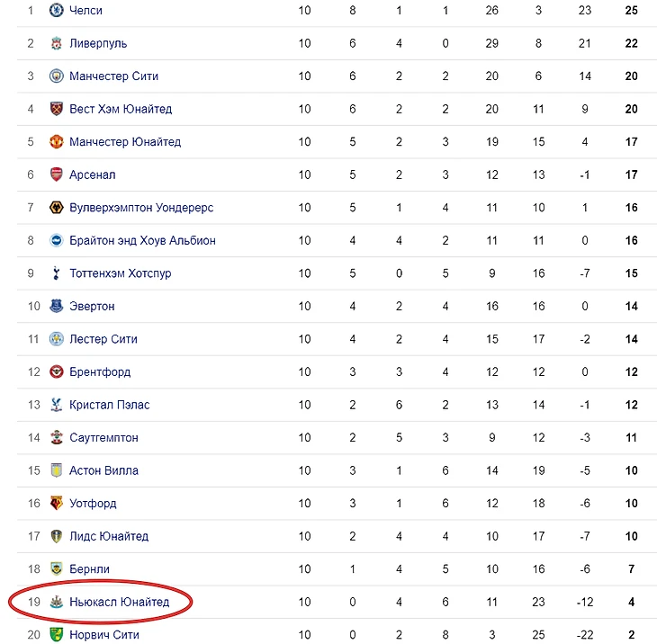Click the Norwich City crest icon
This screenshot has height=644, width=657.
tap(56, 635)
